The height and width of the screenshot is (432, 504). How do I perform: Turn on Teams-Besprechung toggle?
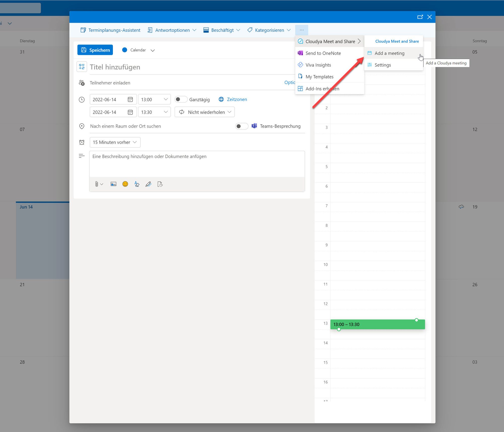[x=241, y=126]
